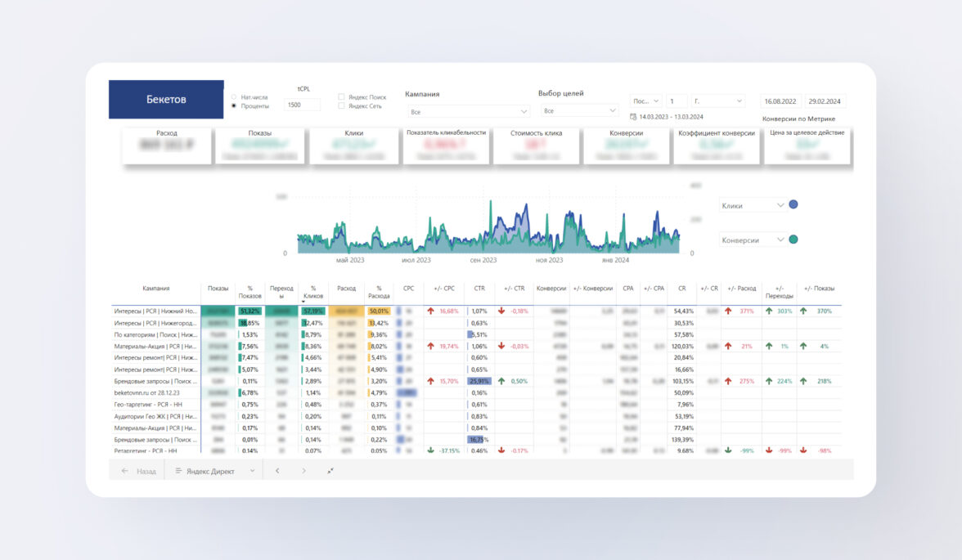Select the Нат.числа radio button

coord(235,96)
